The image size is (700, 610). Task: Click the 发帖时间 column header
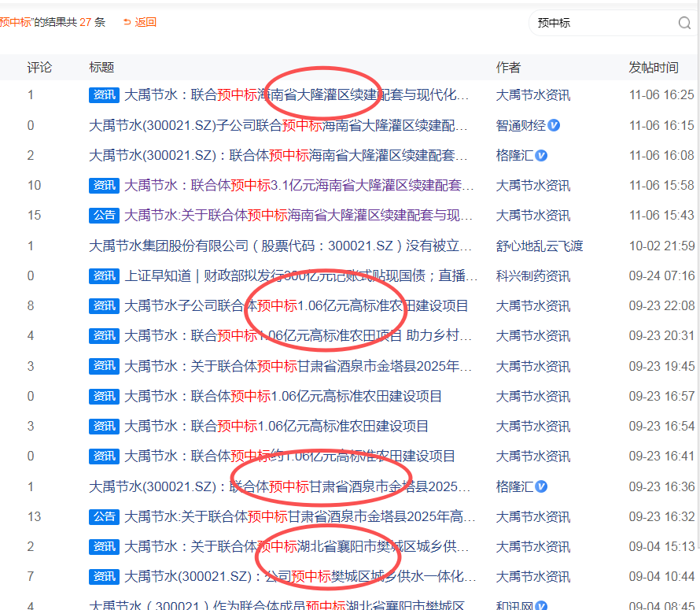654,68
